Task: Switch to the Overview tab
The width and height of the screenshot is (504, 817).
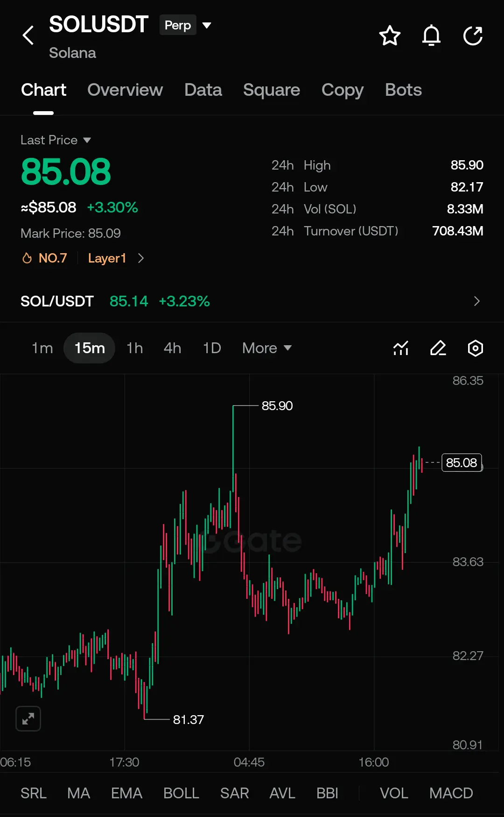Action: click(x=125, y=90)
